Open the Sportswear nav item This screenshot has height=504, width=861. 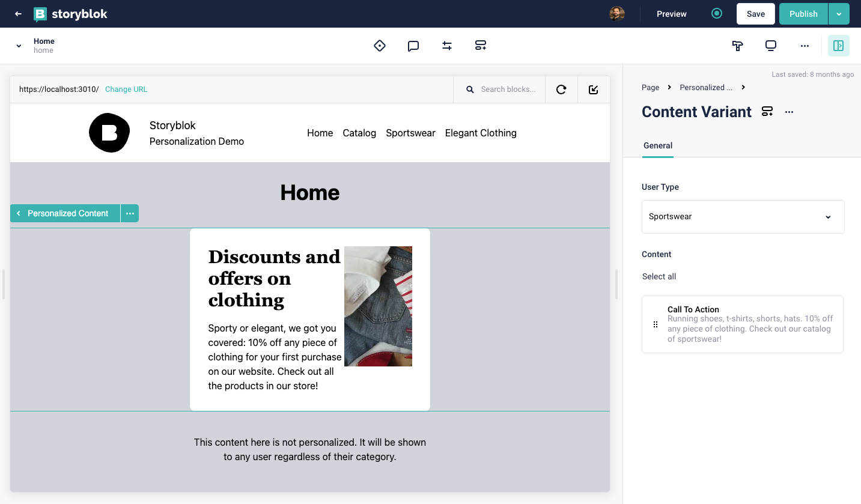[411, 133]
